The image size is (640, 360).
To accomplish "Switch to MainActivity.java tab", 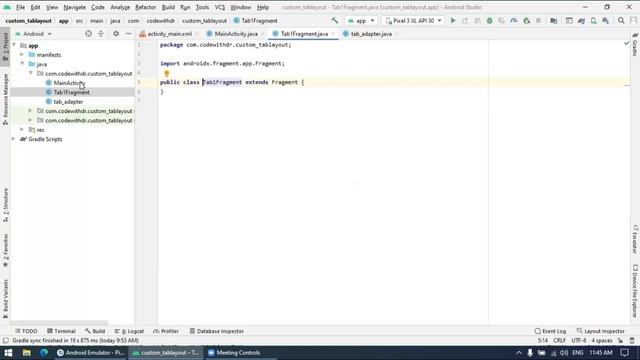I will point(236,34).
